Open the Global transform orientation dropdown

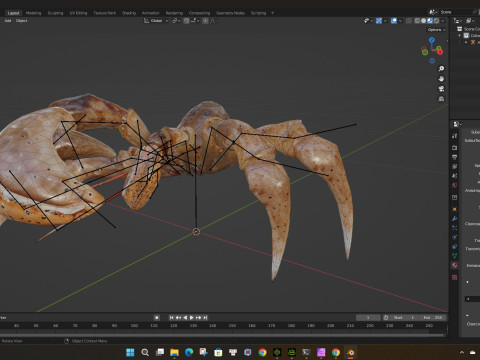156,21
